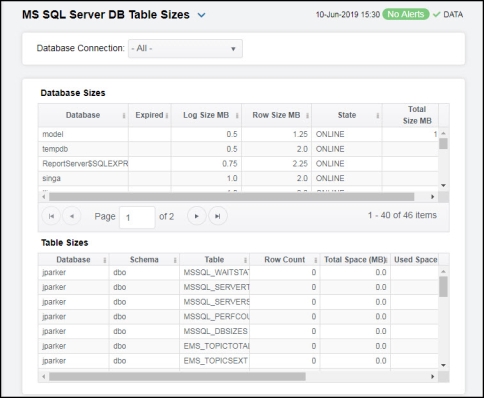Screen dimensions: 484x398
Task: Jump to the last page of results
Action: pos(218,216)
